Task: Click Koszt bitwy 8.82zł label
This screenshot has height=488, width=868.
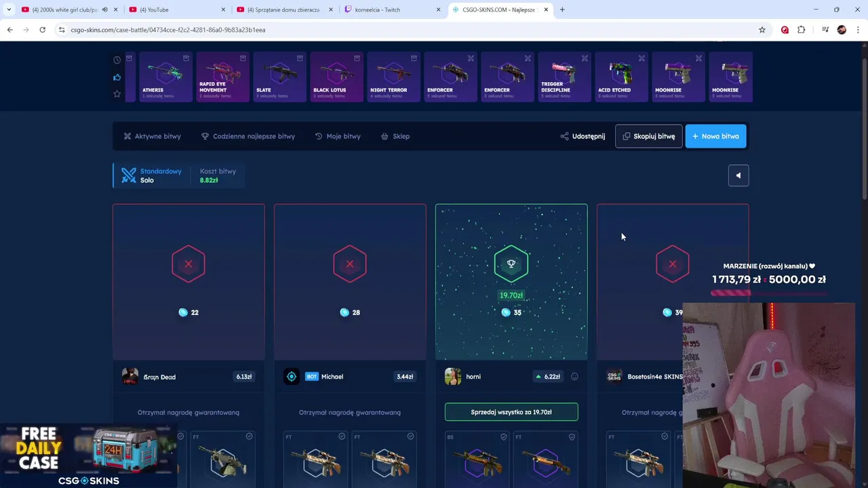Action: [218, 176]
